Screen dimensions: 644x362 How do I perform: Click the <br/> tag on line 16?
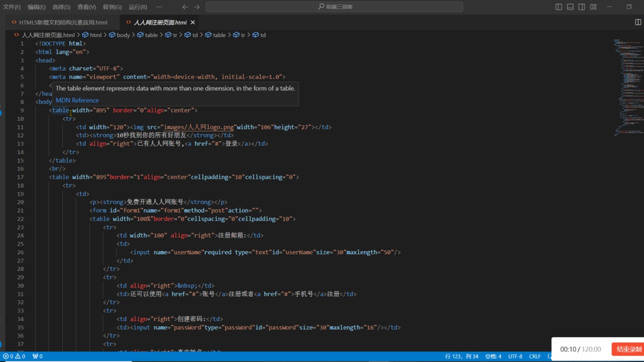pyautogui.click(x=57, y=168)
